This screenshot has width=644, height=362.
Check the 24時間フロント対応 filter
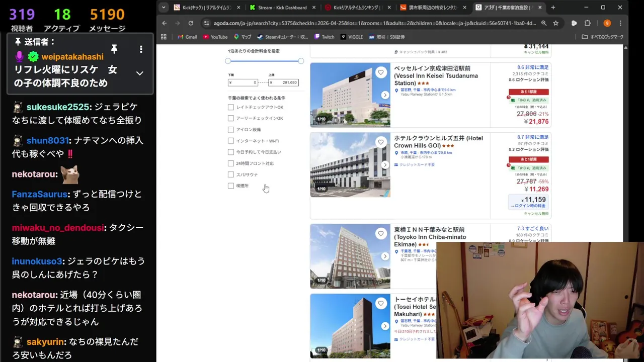click(231, 163)
